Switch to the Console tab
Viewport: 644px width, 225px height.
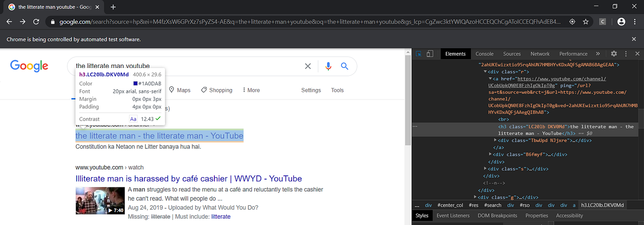(484, 54)
